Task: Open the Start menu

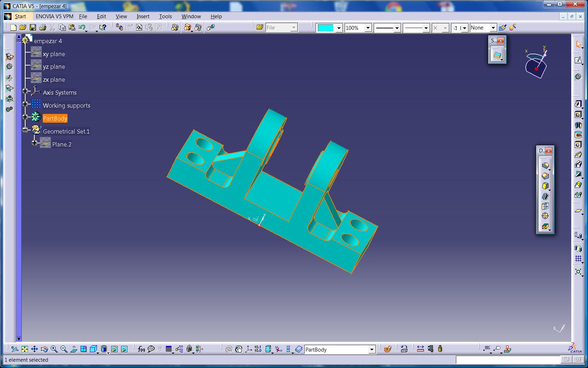Action: click(x=20, y=16)
